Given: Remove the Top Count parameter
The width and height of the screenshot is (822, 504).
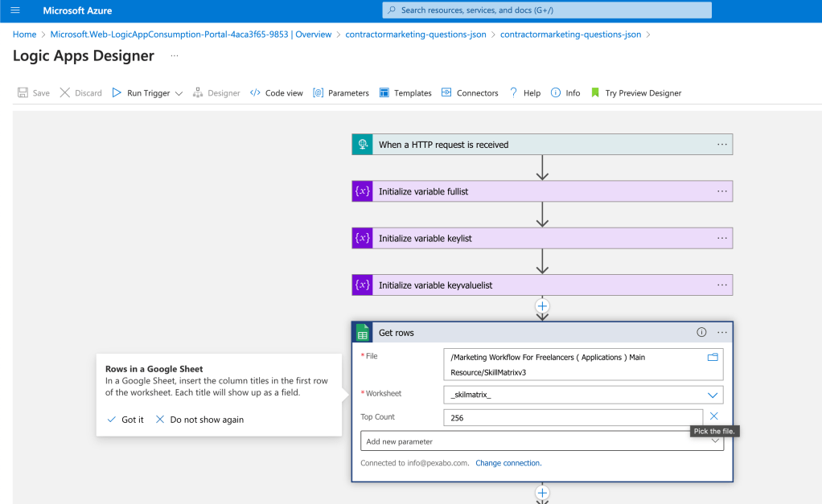Looking at the screenshot, I should pyautogui.click(x=714, y=416).
